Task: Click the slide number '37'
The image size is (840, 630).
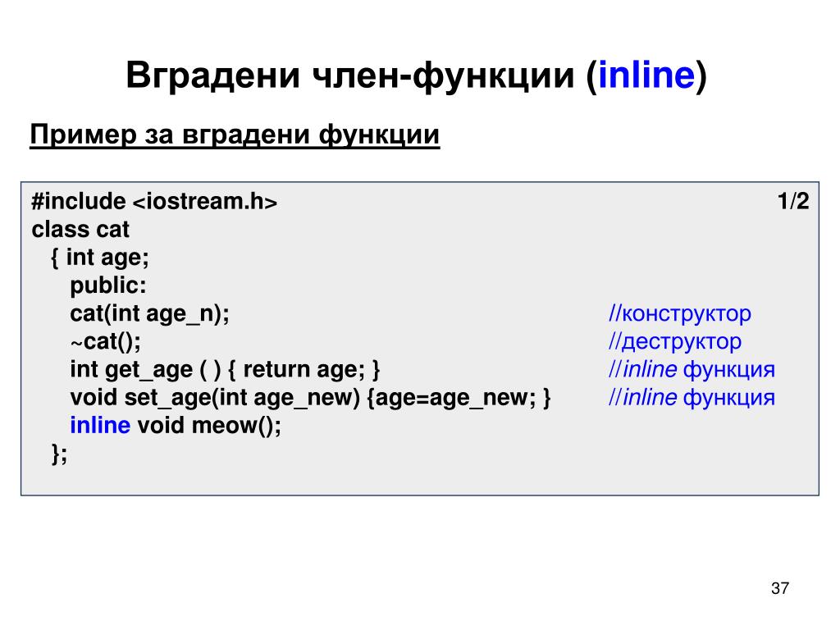Action: coord(780,588)
